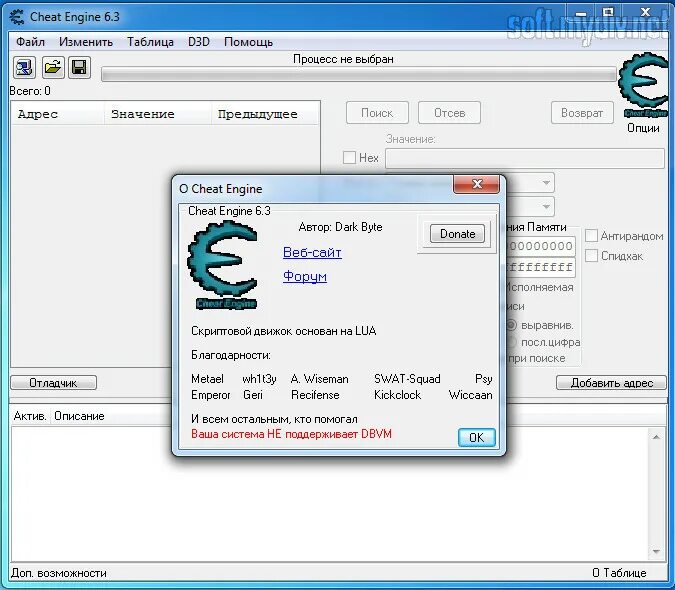Close the О Cheat Engine dialog

tap(477, 184)
